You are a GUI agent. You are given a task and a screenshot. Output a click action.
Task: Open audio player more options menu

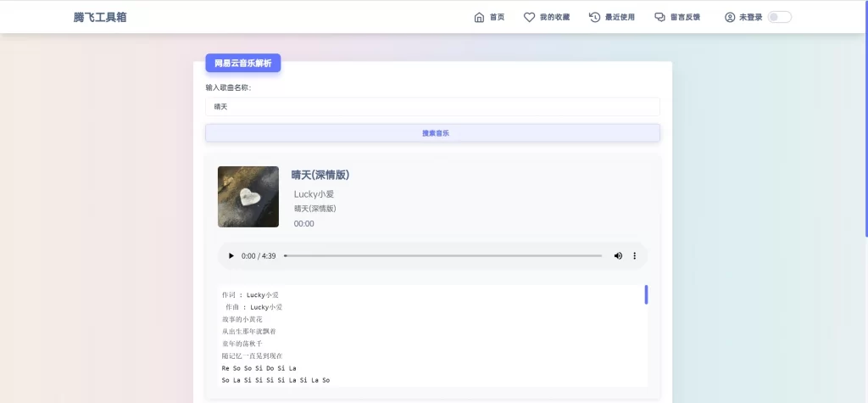634,255
